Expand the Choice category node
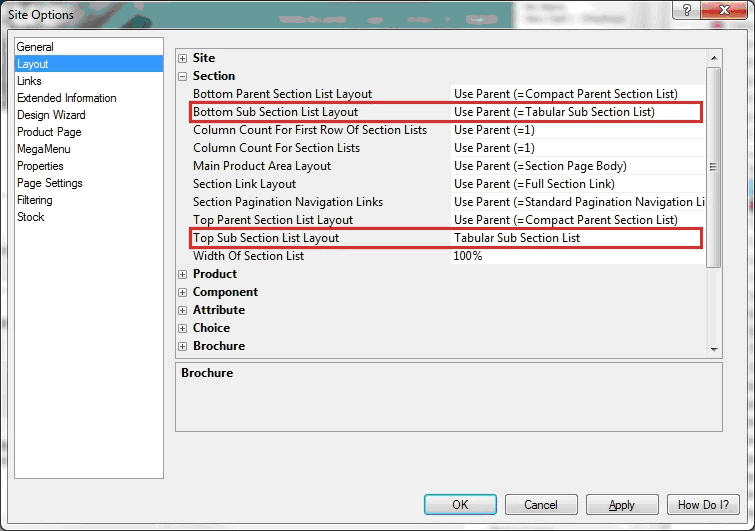Image resolution: width=755 pixels, height=531 pixels. (x=182, y=328)
